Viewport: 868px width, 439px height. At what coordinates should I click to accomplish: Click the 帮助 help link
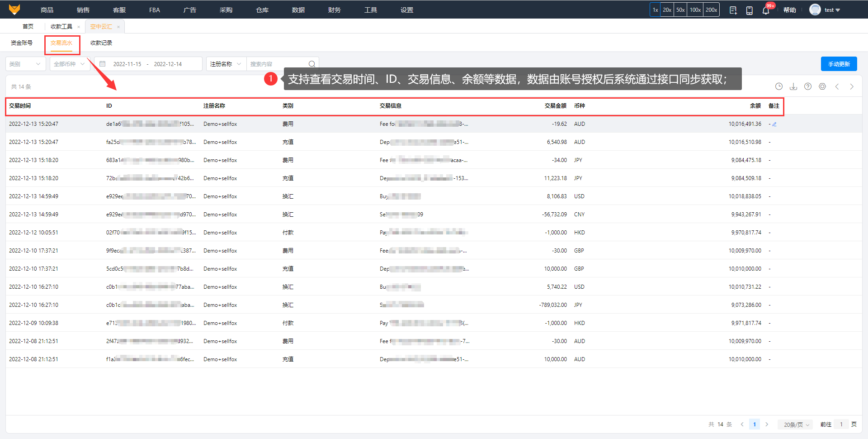click(789, 10)
